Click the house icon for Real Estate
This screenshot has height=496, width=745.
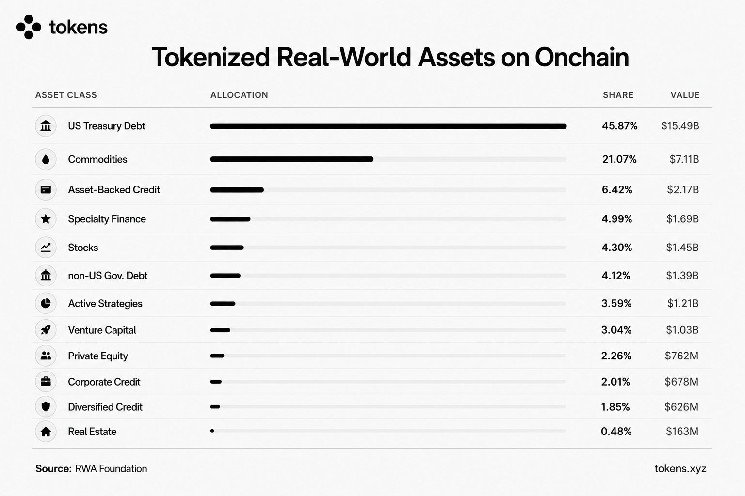(x=46, y=431)
